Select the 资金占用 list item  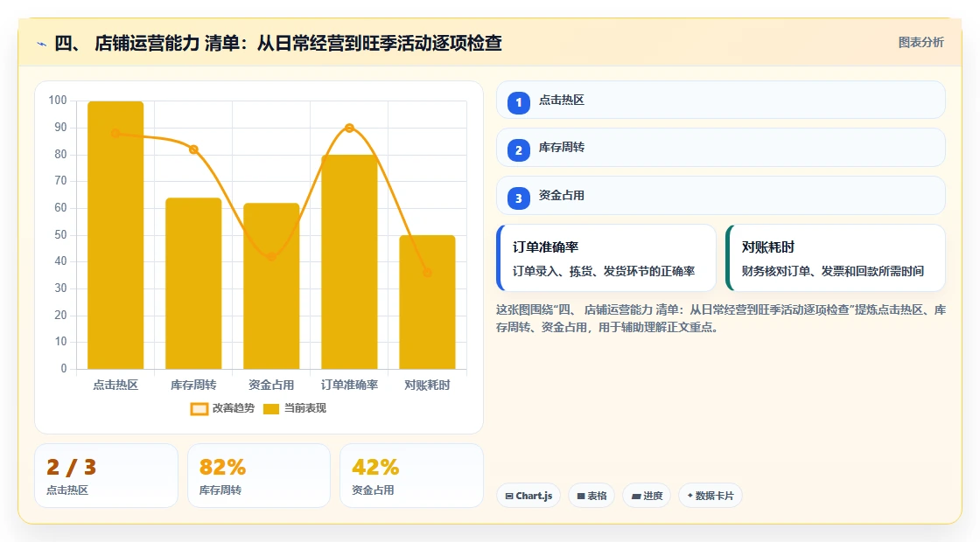tap(721, 196)
